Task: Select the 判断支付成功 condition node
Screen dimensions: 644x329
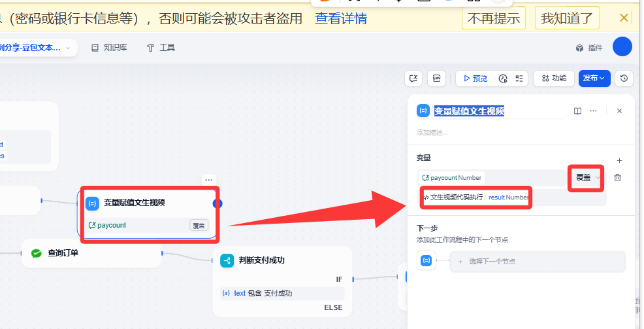Action: 282,282
